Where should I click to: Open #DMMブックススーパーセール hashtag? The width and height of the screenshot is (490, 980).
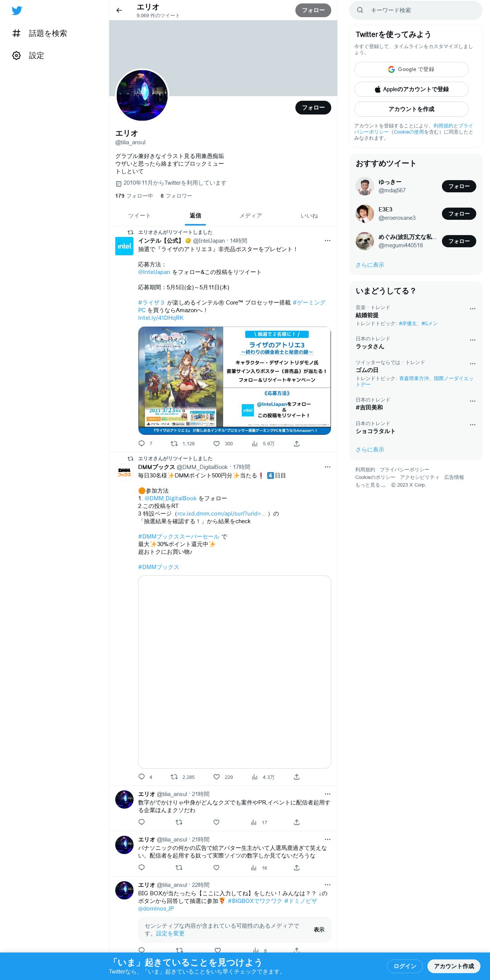[x=179, y=536]
